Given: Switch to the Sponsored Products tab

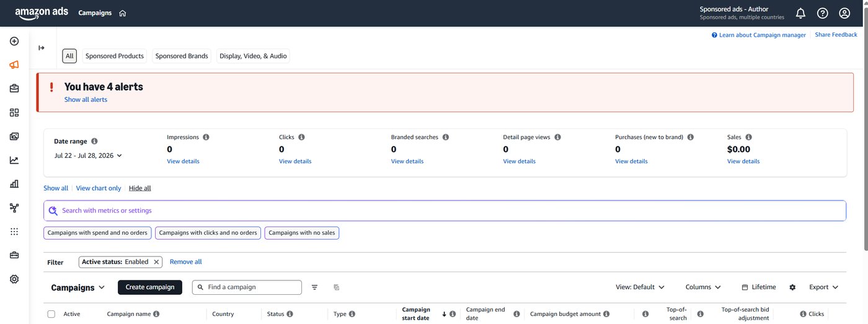Looking at the screenshot, I should [x=115, y=56].
